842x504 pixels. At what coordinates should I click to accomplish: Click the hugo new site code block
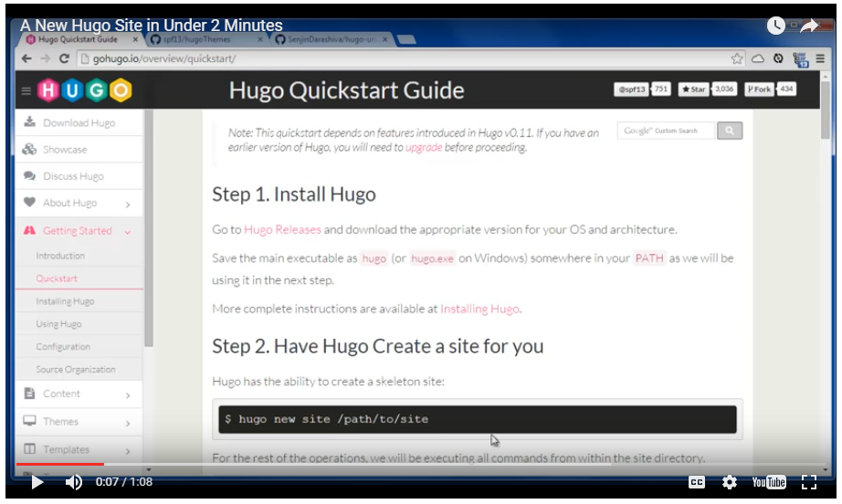tap(478, 419)
